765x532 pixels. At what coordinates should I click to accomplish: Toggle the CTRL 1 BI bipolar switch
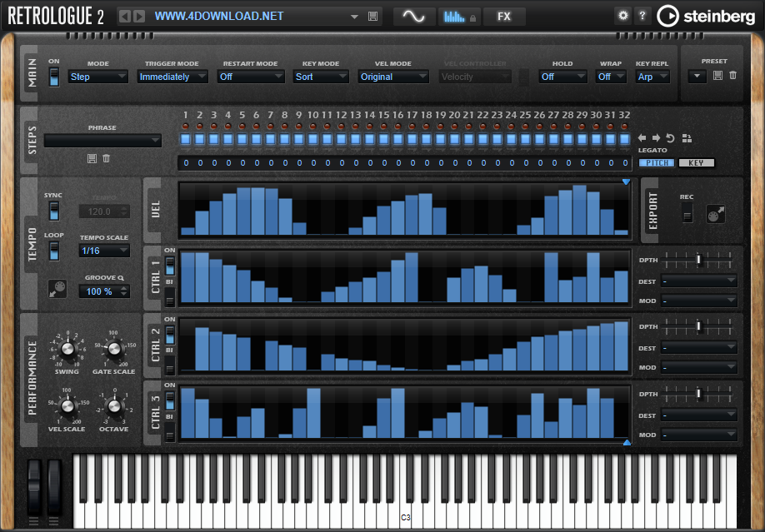click(x=170, y=297)
